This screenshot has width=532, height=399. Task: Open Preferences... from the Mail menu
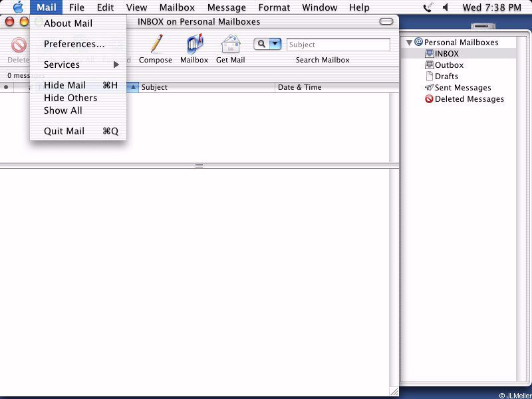(x=78, y=44)
